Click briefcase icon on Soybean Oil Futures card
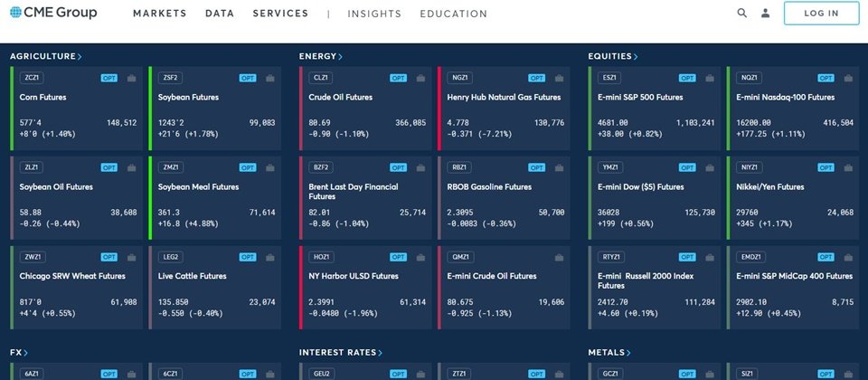868x380 pixels. (x=132, y=167)
